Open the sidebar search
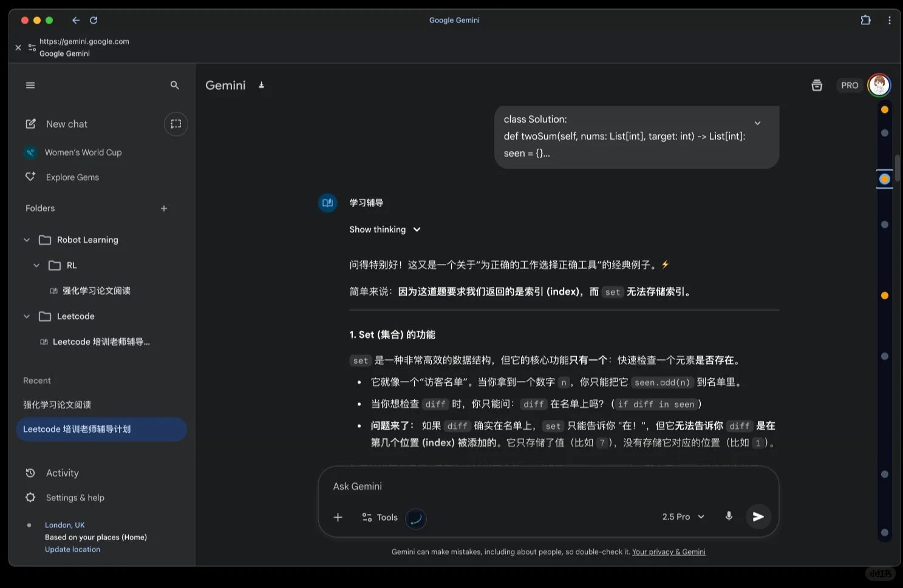The height and width of the screenshot is (588, 903). coord(174,85)
